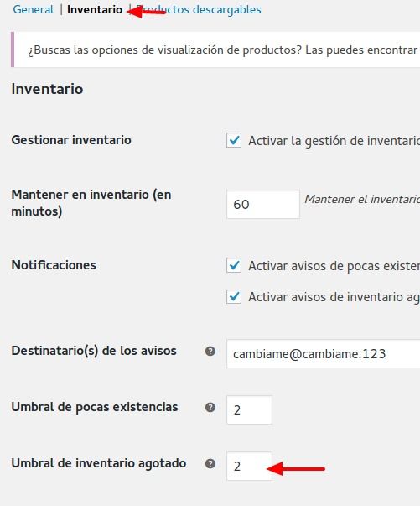Click the Gestionar inventario label
This screenshot has width=420, height=506.
(71, 140)
